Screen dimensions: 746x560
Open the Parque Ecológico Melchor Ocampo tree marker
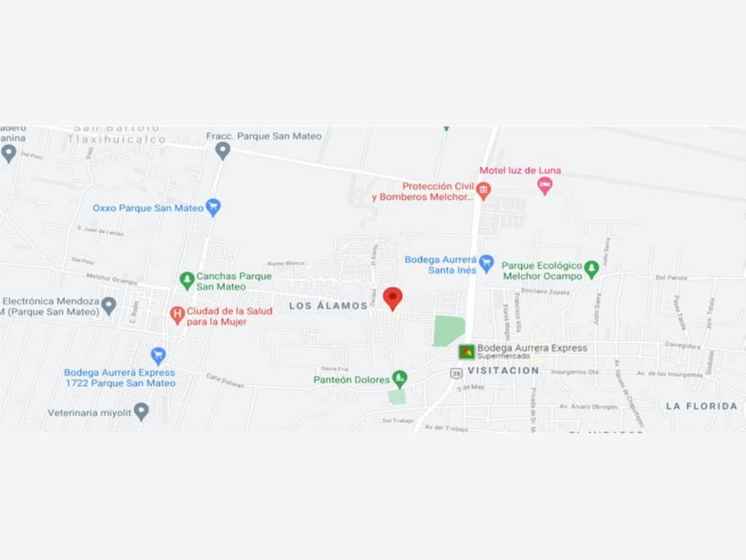pyautogui.click(x=591, y=269)
